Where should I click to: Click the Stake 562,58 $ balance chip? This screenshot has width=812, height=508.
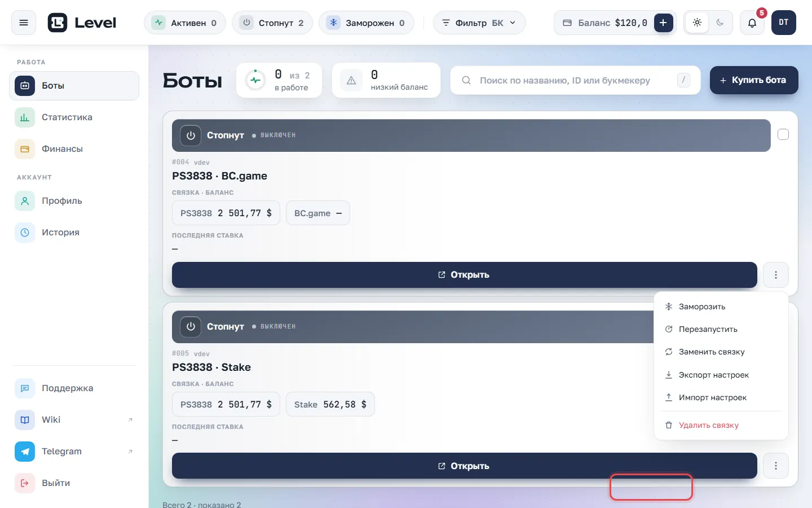tap(330, 404)
